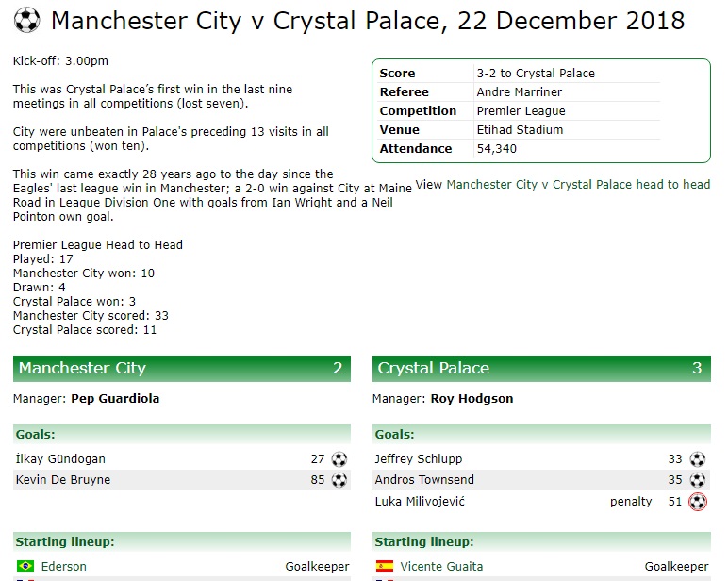Click player name Ederson in starting lineup
This screenshot has width=728, height=581.
pos(63,567)
